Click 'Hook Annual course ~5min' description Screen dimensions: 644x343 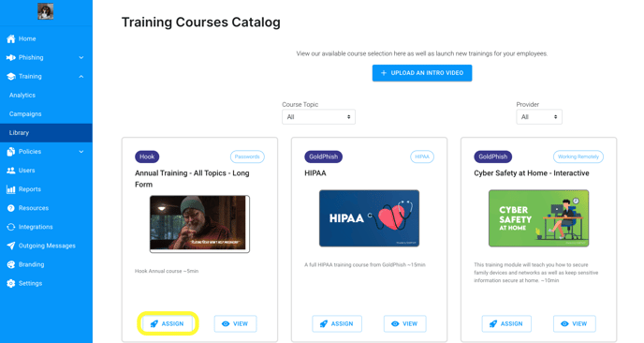click(x=167, y=271)
